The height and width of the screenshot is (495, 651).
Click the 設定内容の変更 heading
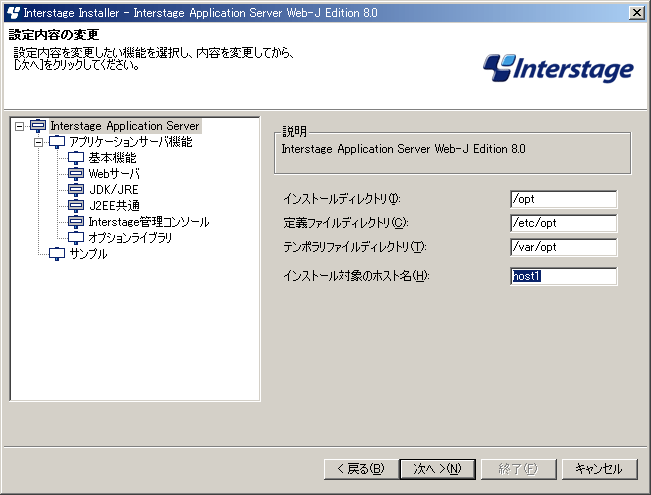pos(54,34)
